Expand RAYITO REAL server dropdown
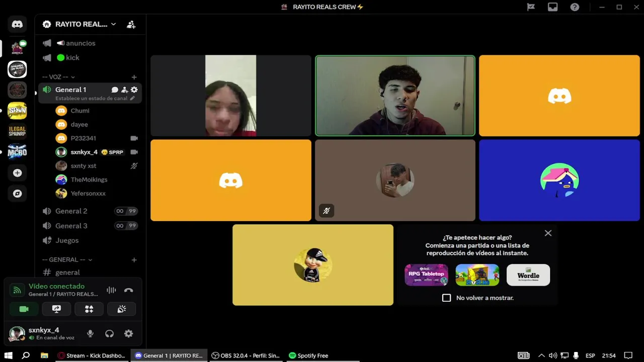 click(x=113, y=24)
